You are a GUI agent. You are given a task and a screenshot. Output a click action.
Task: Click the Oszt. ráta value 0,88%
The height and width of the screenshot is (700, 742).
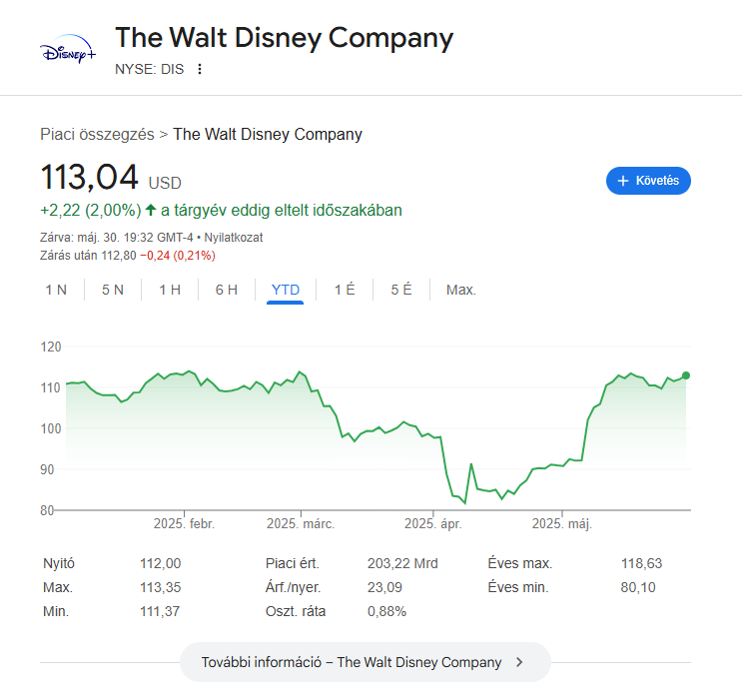point(386,611)
